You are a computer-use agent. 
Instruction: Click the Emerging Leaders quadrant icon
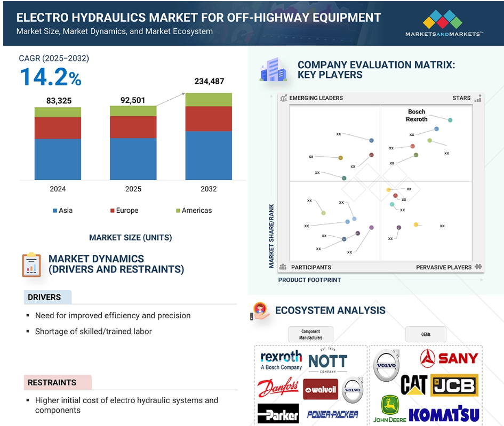point(284,98)
